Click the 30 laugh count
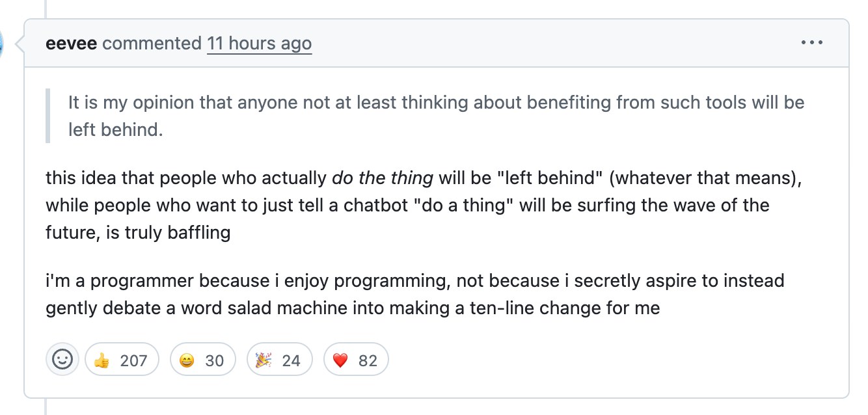This screenshot has width=868, height=415. (214, 360)
